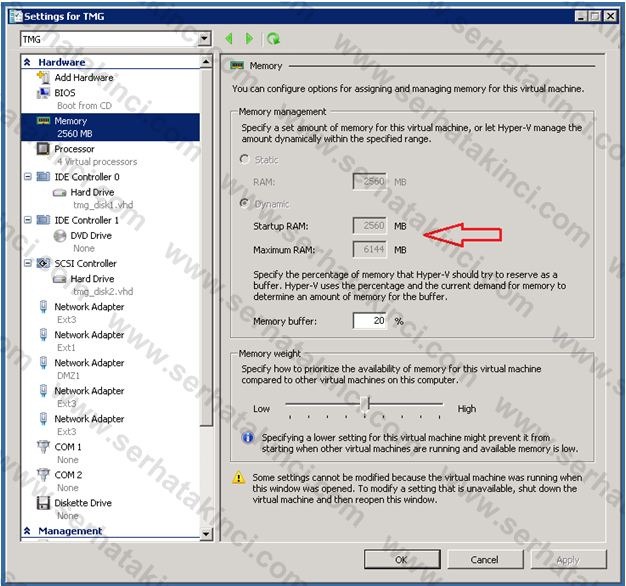
Task: Click the green refresh icon
Action: click(273, 39)
